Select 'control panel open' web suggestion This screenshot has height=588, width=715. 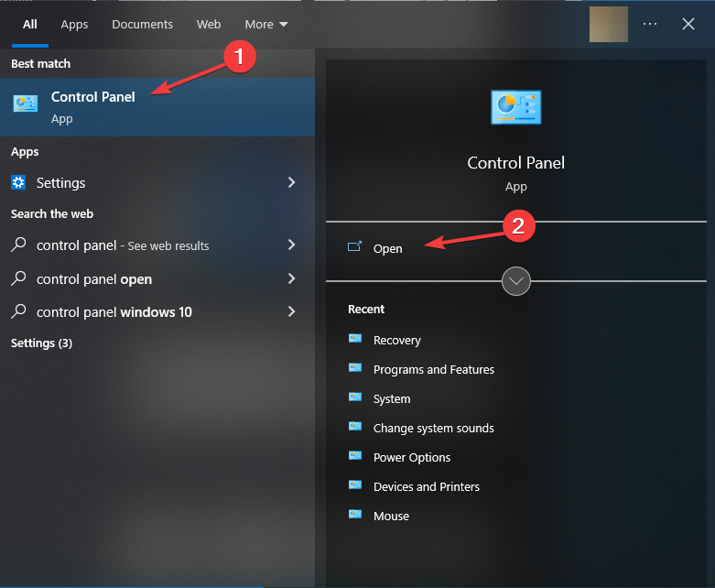pos(157,278)
